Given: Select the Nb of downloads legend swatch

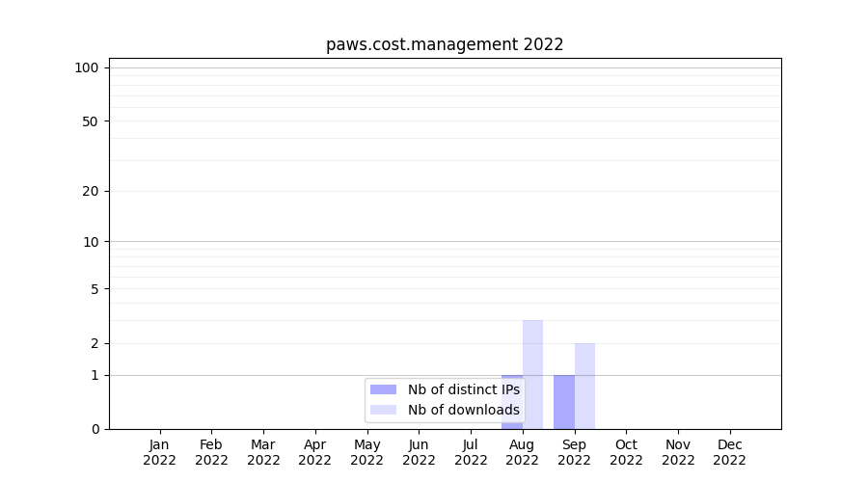Looking at the screenshot, I should tap(383, 410).
